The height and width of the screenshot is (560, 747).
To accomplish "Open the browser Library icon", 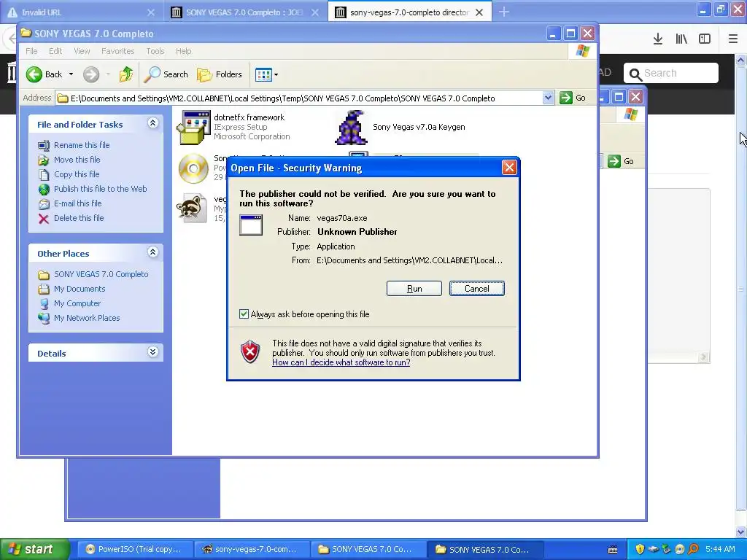I will [681, 39].
